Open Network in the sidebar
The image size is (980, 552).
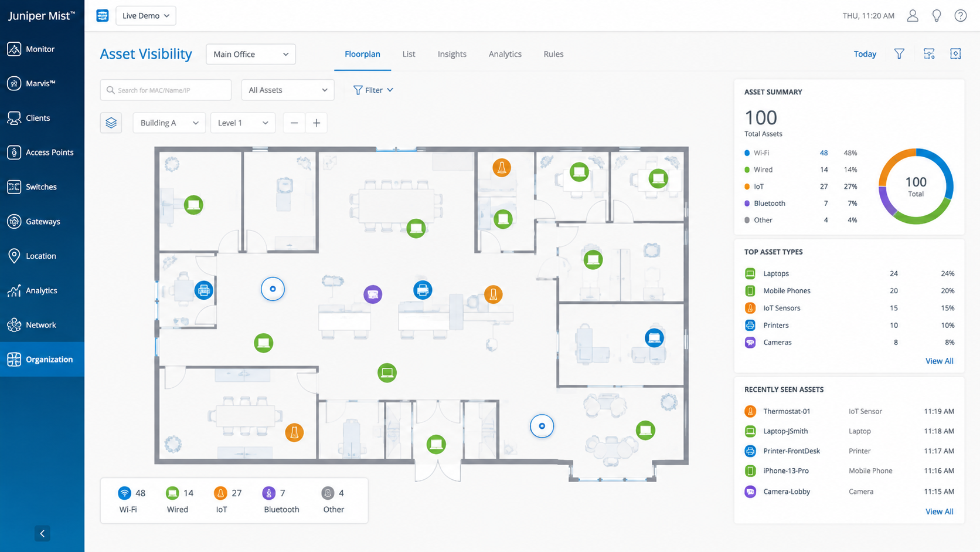point(42,325)
